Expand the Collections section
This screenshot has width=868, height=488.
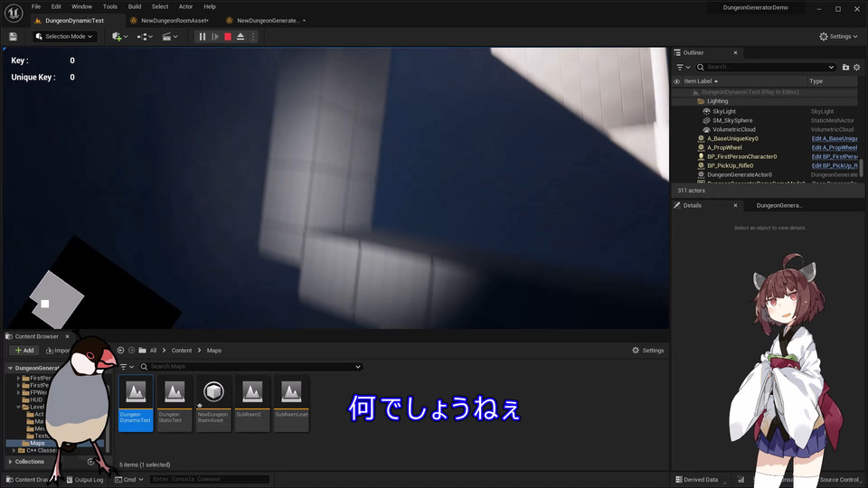(11, 462)
